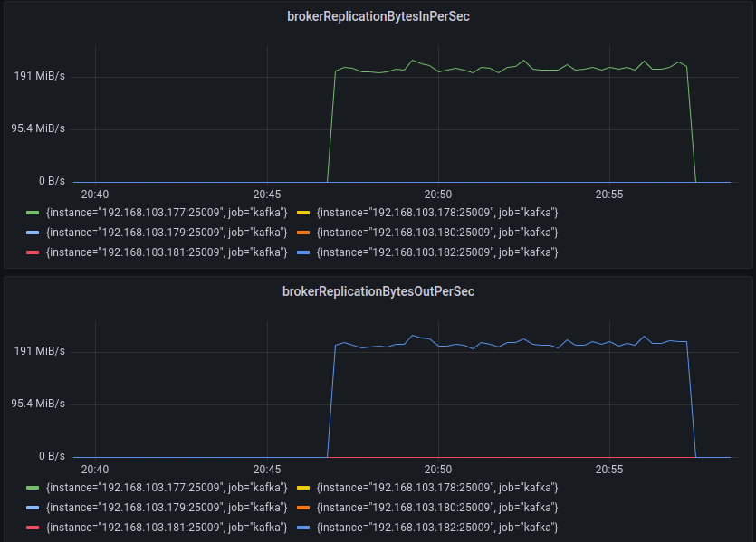Click the graph line peak in BytesIn panel
756x542 pixels.
click(414, 62)
